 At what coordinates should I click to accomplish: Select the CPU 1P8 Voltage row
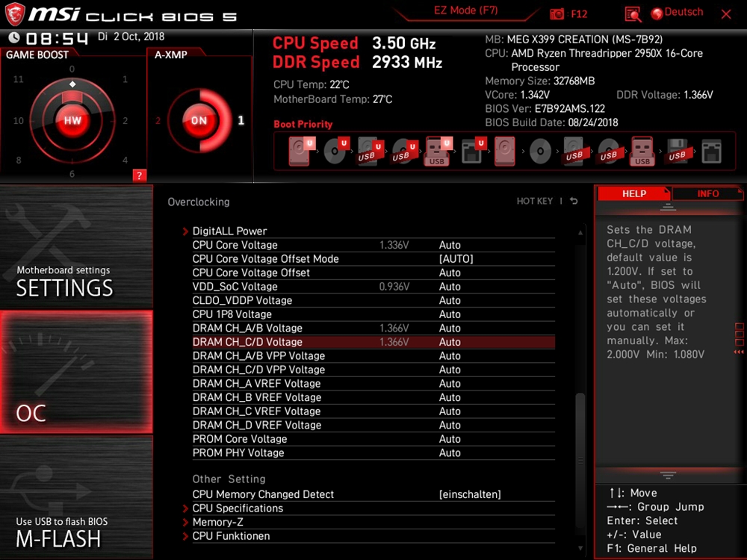(x=373, y=314)
